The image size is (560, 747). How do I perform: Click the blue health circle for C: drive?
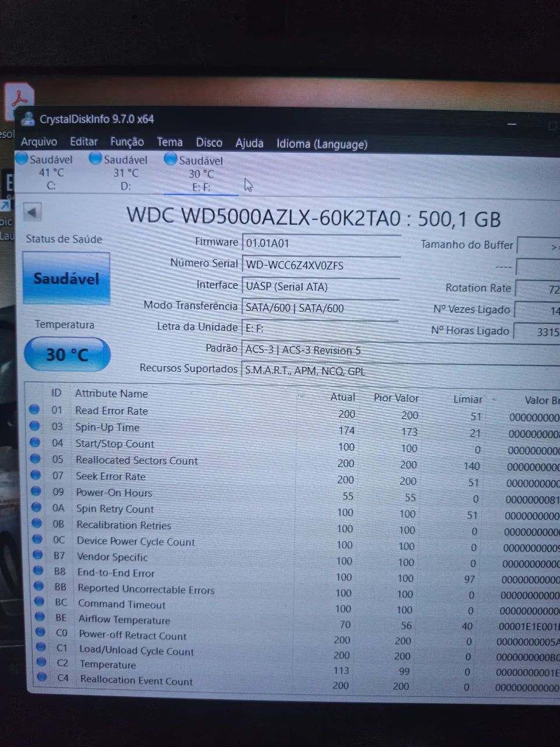click(22, 158)
